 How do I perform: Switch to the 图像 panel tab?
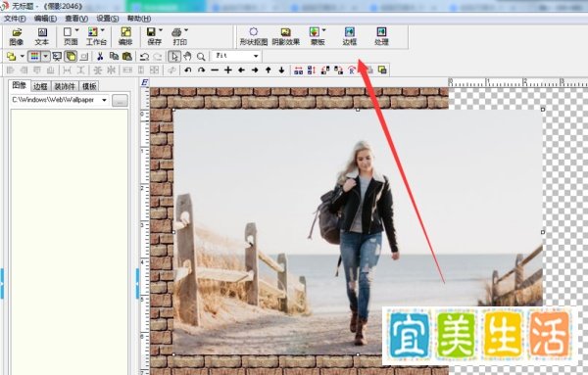(20, 85)
